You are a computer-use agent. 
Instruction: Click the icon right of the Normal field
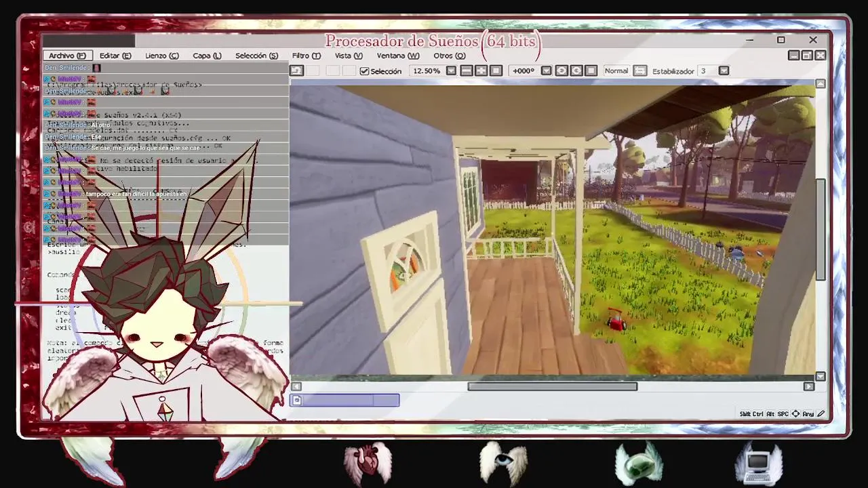[640, 70]
